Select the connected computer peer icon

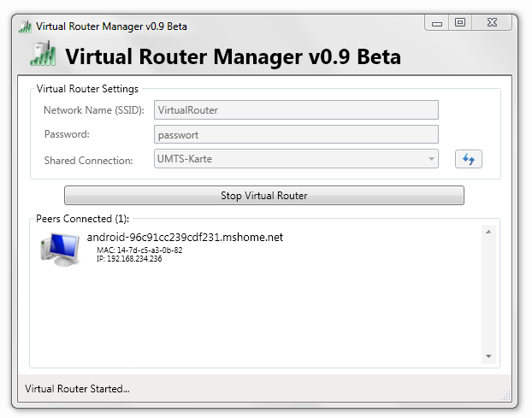pos(61,249)
